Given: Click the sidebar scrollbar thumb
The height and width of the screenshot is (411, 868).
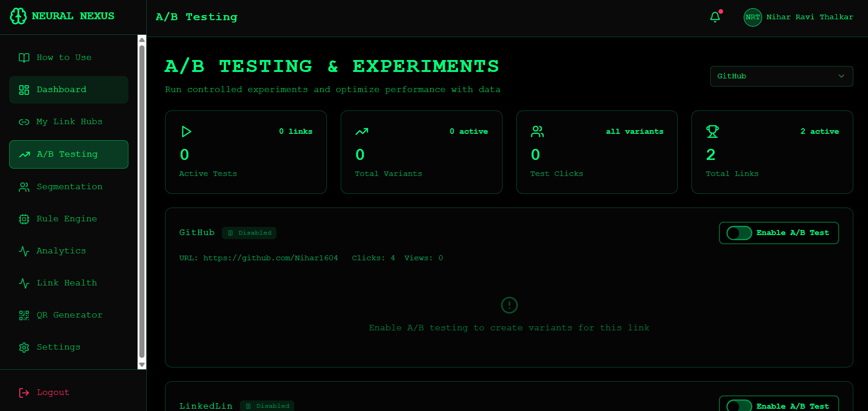Looking at the screenshot, I should click(x=142, y=202).
